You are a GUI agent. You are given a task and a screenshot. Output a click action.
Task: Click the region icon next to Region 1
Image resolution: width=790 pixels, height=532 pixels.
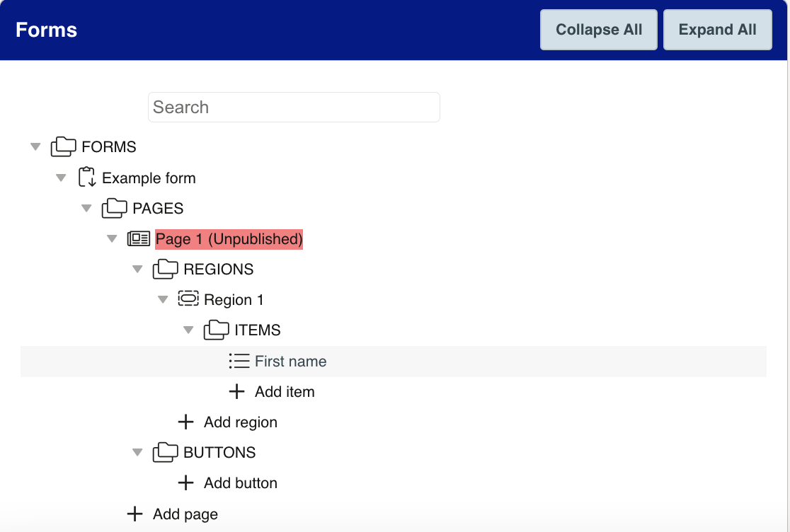(188, 299)
